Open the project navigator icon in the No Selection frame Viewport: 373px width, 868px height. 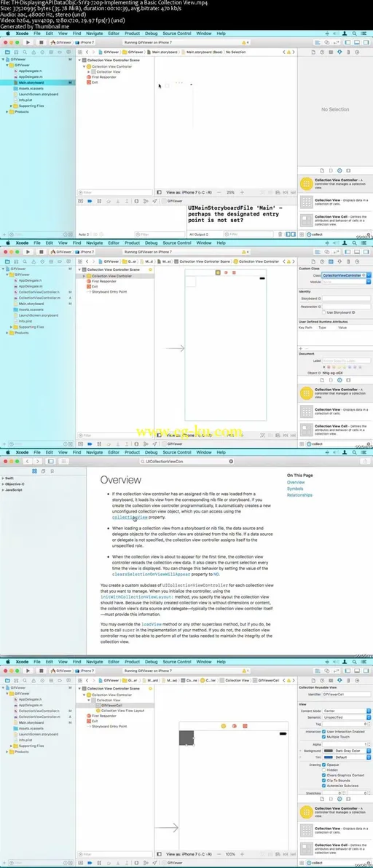[x=7, y=52]
